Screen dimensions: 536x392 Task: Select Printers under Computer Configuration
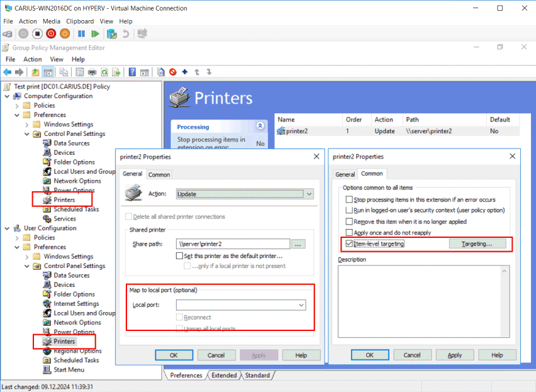[64, 199]
